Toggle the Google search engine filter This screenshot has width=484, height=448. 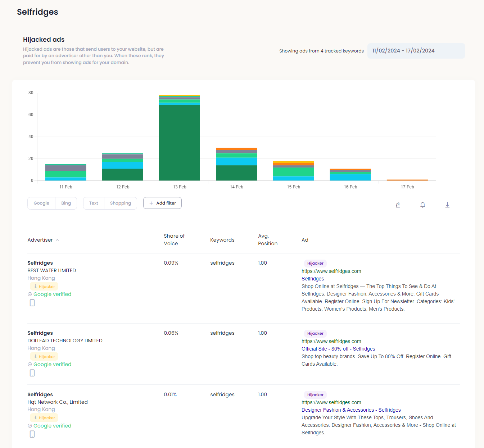(41, 203)
